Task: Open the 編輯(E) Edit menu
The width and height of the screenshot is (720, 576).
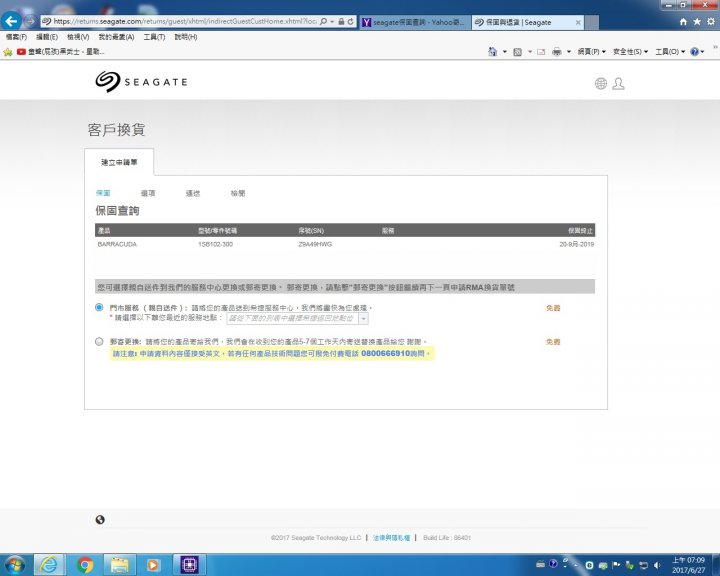Action: click(x=47, y=37)
